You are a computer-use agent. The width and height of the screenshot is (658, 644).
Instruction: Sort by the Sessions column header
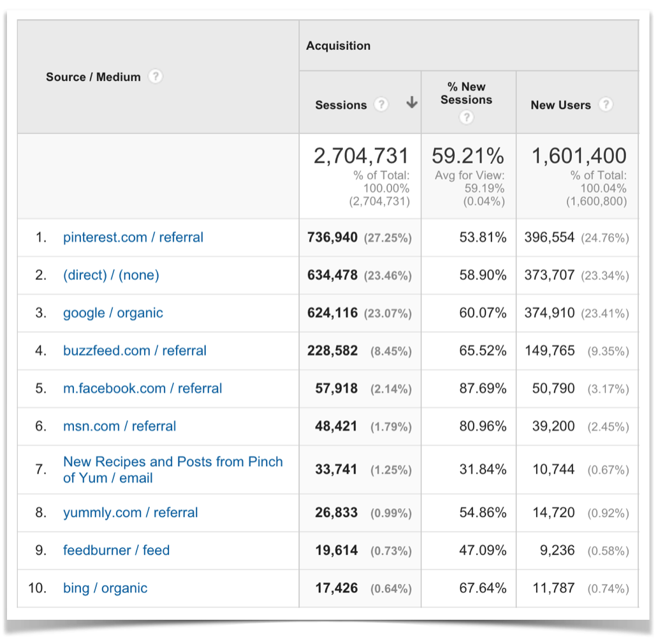pos(341,105)
